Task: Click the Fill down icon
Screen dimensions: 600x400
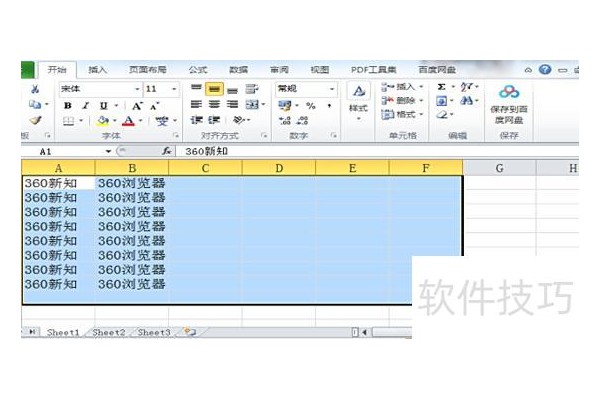Action: 441,101
